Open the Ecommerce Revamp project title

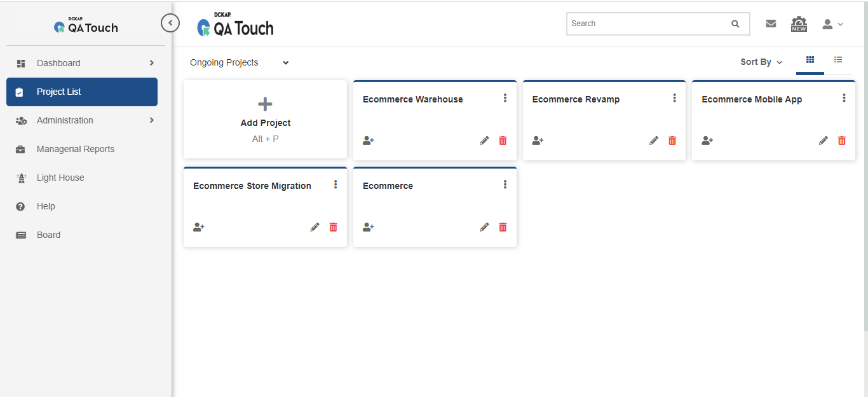pos(576,99)
